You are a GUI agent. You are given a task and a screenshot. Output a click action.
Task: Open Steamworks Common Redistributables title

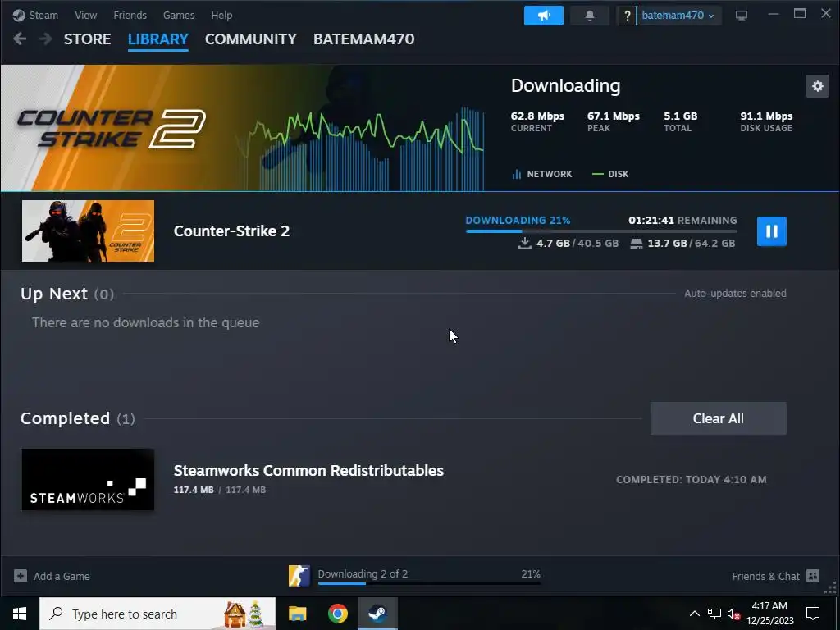pyautogui.click(x=308, y=470)
